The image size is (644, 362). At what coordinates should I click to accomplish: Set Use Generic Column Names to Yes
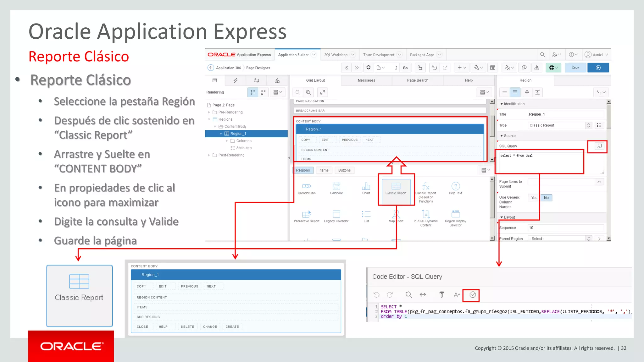click(x=534, y=198)
